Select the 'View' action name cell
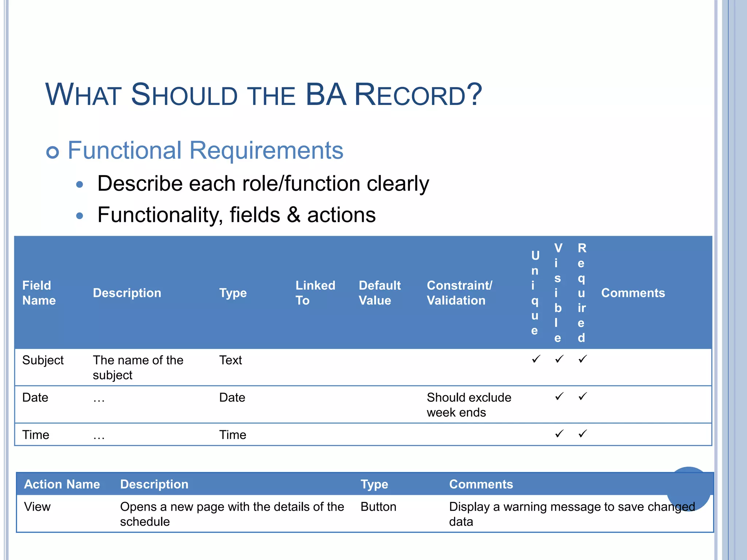Image resolution: width=747 pixels, height=560 pixels. pos(37,507)
